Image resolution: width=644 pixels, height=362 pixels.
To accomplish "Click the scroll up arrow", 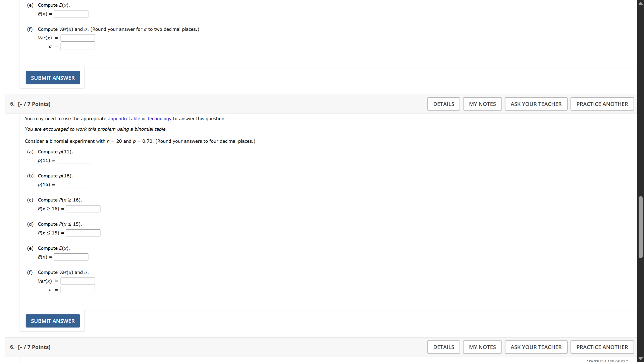I will pyautogui.click(x=640, y=3).
